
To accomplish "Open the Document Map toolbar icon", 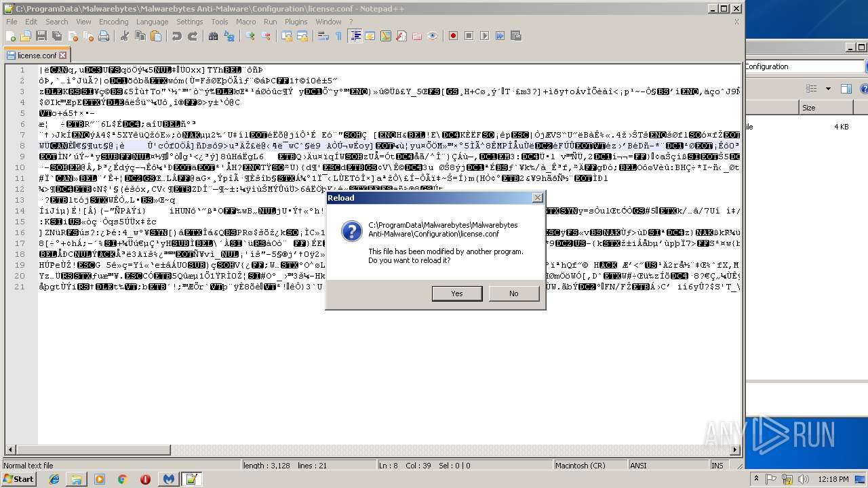I will pos(386,36).
